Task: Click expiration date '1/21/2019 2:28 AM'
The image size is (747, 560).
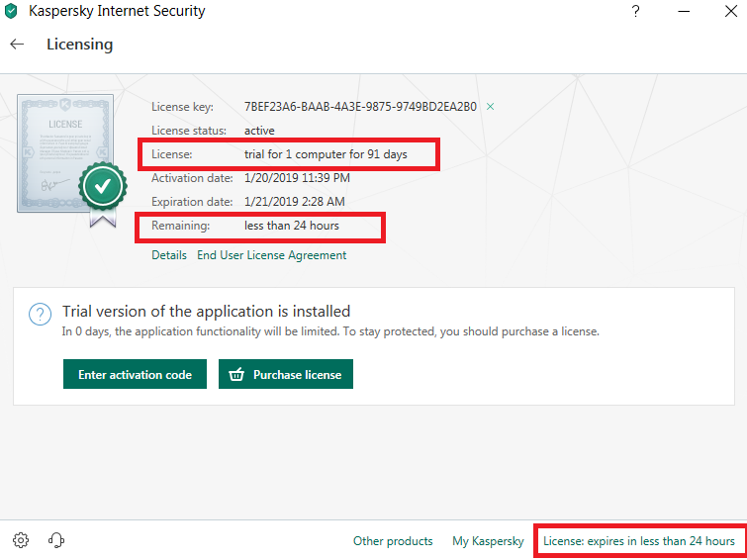Action: (x=295, y=202)
